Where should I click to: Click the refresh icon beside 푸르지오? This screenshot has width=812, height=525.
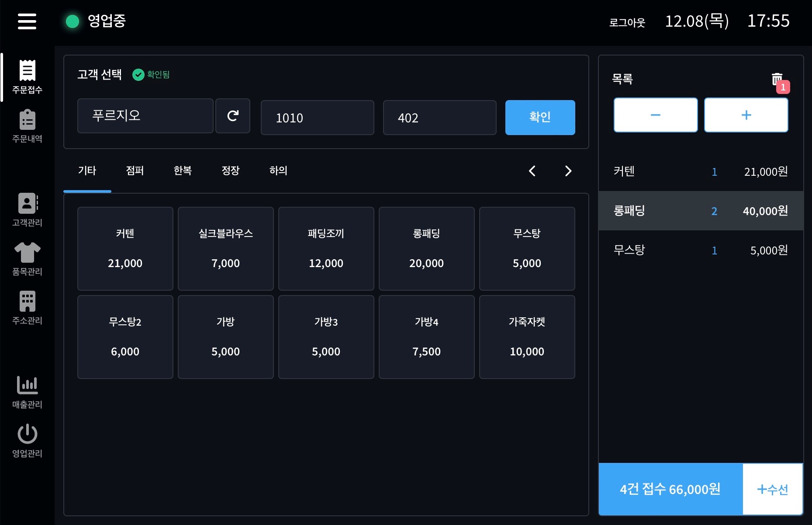[x=233, y=116]
